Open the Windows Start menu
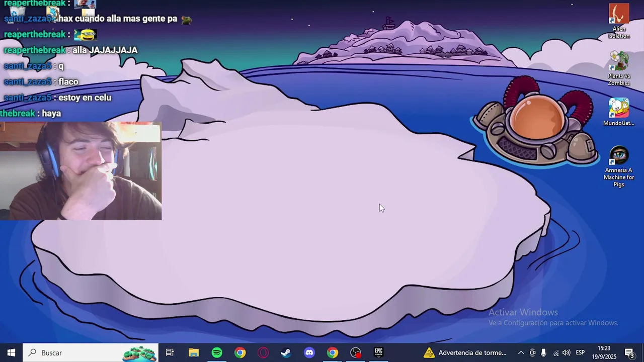The height and width of the screenshot is (362, 644). [11, 352]
